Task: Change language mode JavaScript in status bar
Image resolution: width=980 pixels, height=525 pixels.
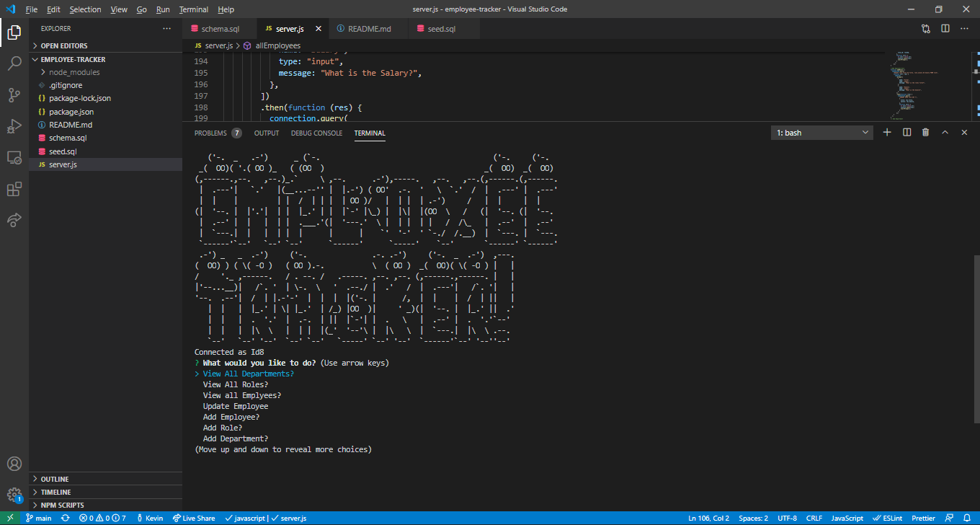Action: (847, 519)
